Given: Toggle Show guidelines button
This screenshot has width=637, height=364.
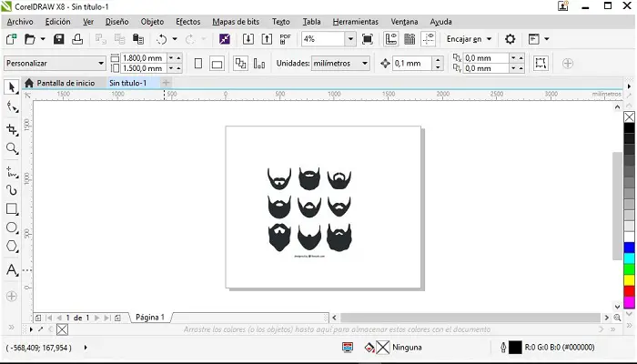Looking at the screenshot, I should (x=429, y=39).
